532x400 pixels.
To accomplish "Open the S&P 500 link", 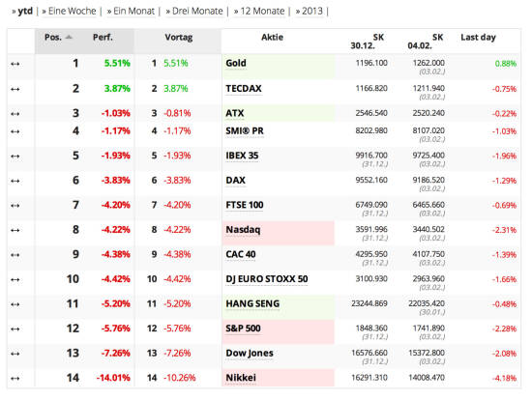I will pos(243,329).
